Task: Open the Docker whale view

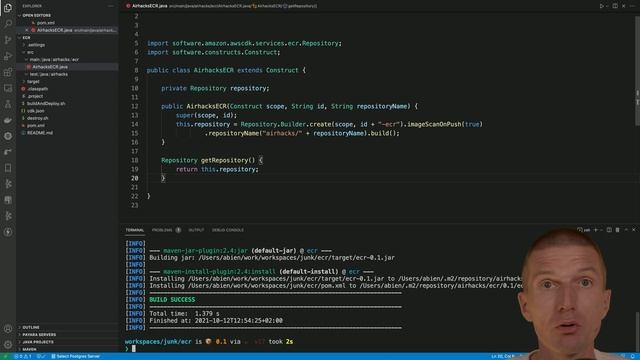Action: [8, 120]
